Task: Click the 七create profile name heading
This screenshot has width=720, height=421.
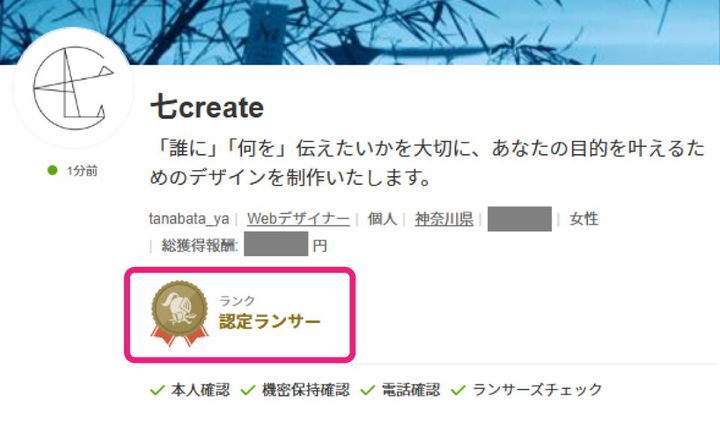Action: [207, 107]
